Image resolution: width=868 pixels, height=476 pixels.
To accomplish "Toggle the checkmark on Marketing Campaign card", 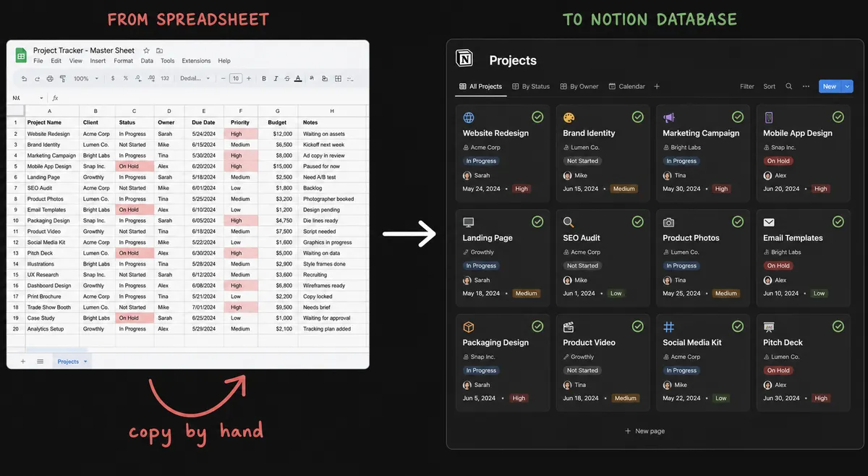I will click(x=738, y=116).
